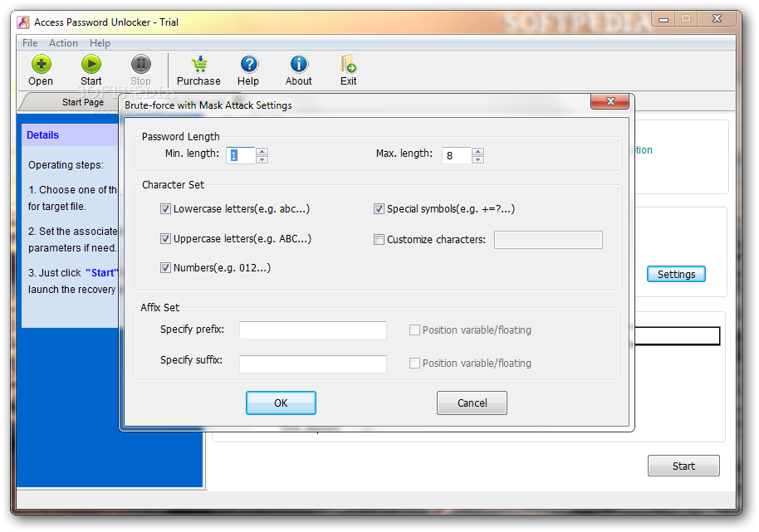Click the Customize characters text field
Viewport: 759px width, 532px height.
548,240
